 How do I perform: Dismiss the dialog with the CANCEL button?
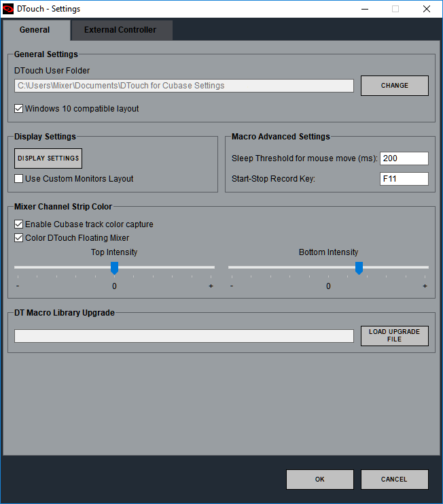click(x=394, y=480)
